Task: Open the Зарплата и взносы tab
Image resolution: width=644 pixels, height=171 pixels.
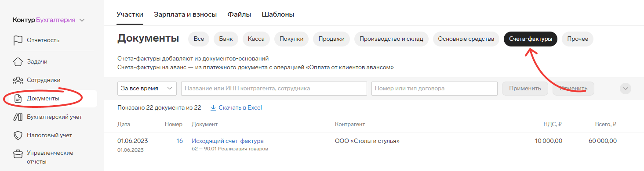Action: click(185, 14)
